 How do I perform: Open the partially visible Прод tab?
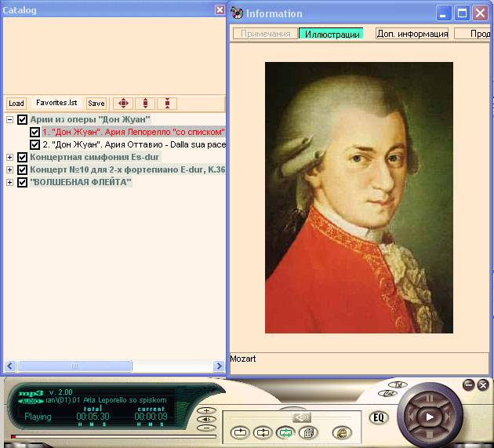(473, 34)
